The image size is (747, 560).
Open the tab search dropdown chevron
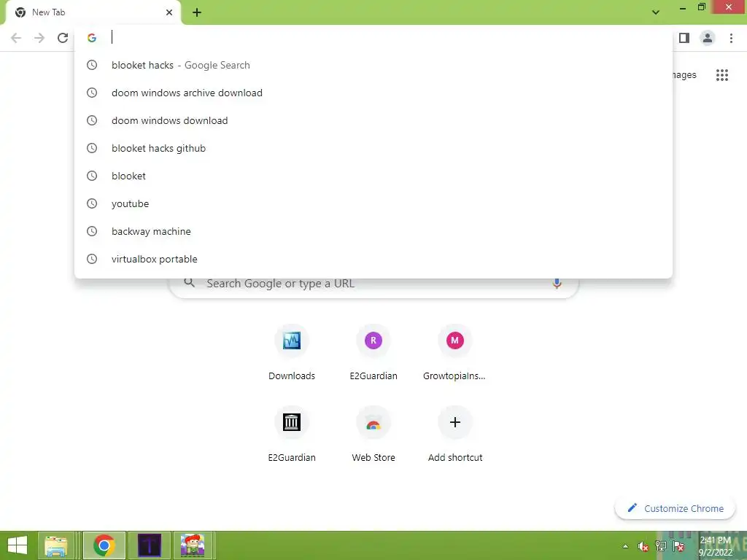pos(656,12)
